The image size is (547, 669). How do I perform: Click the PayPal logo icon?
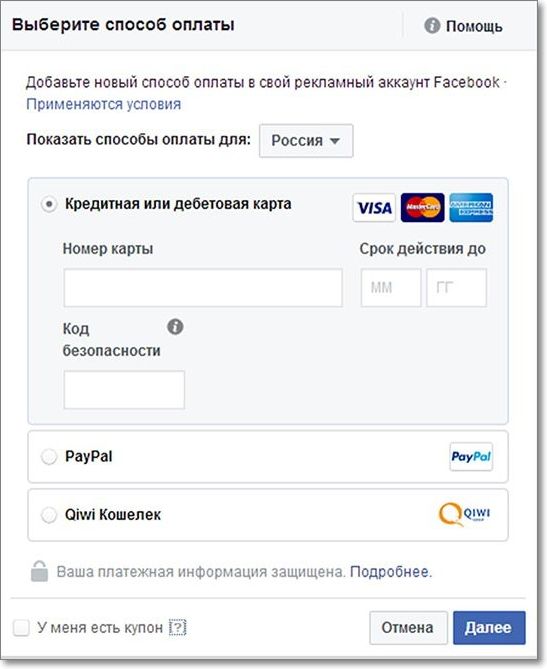471,457
